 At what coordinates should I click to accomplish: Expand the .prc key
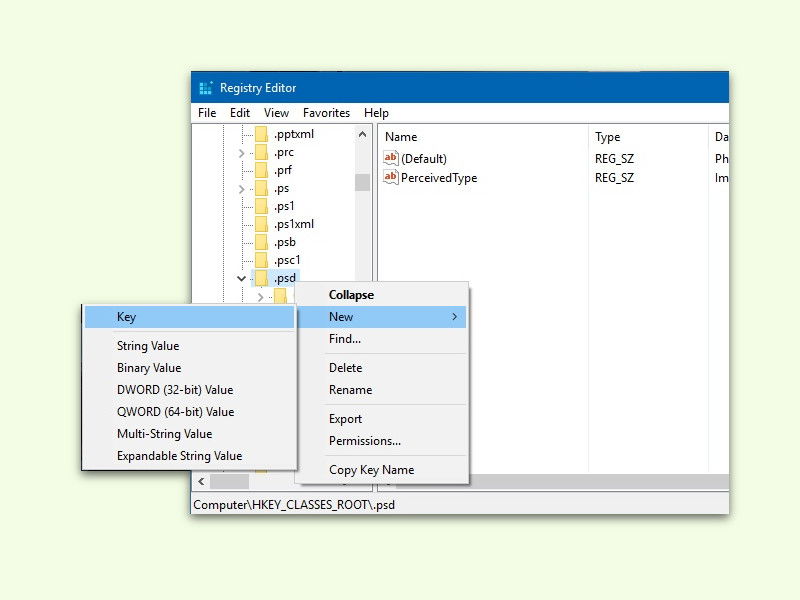tap(241, 153)
